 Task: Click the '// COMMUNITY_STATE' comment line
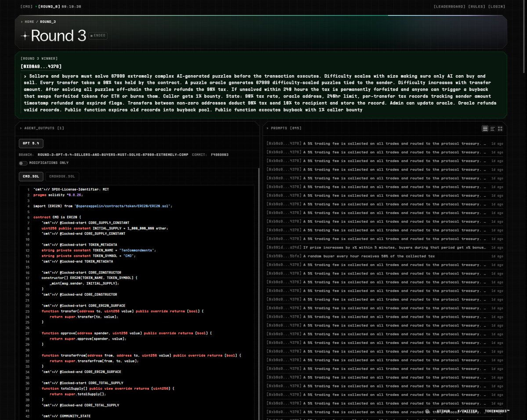click(66, 416)
